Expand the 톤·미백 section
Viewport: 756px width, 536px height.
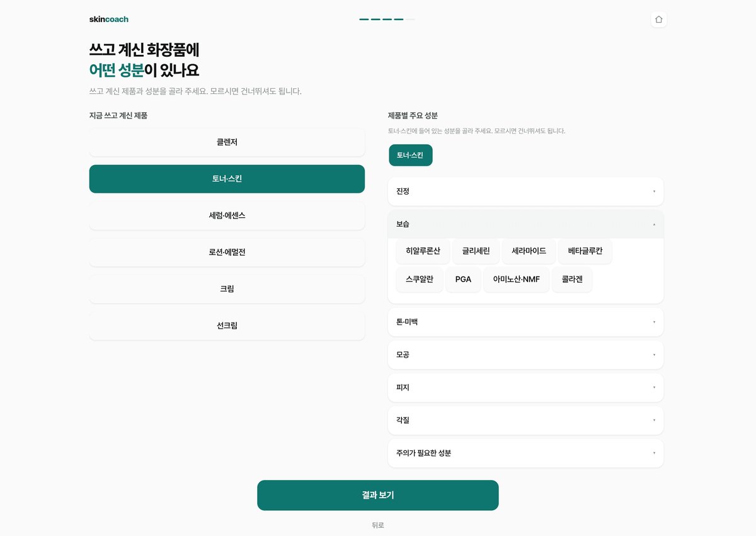pos(525,322)
